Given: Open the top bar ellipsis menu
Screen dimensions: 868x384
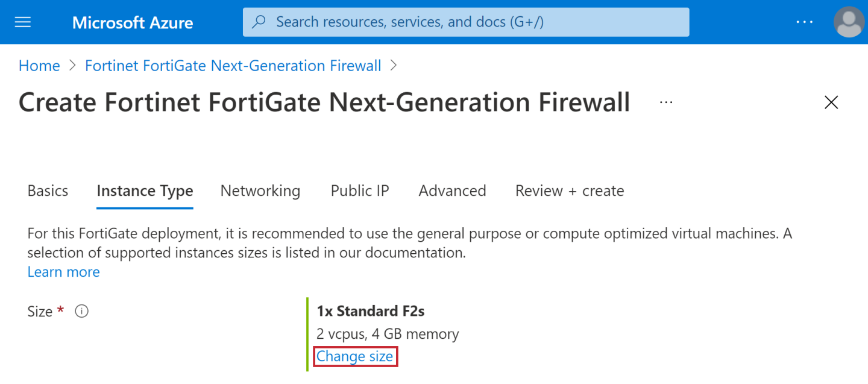Looking at the screenshot, I should tap(804, 22).
